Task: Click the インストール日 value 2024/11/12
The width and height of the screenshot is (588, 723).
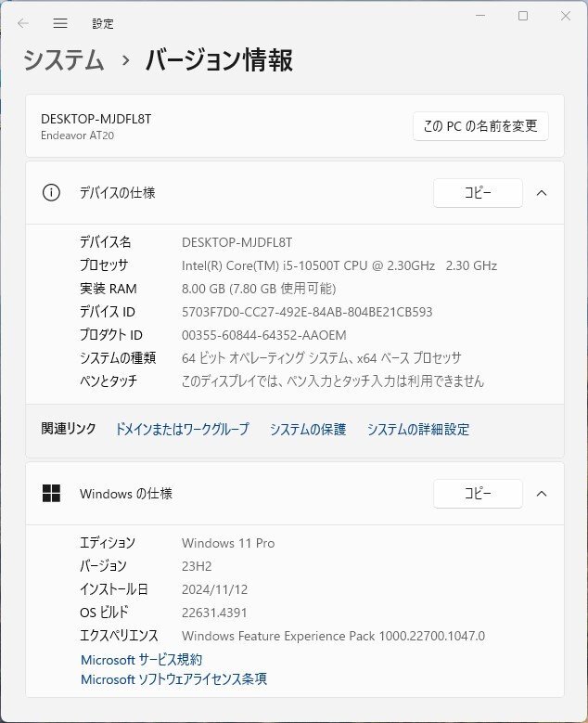Action: coord(215,589)
